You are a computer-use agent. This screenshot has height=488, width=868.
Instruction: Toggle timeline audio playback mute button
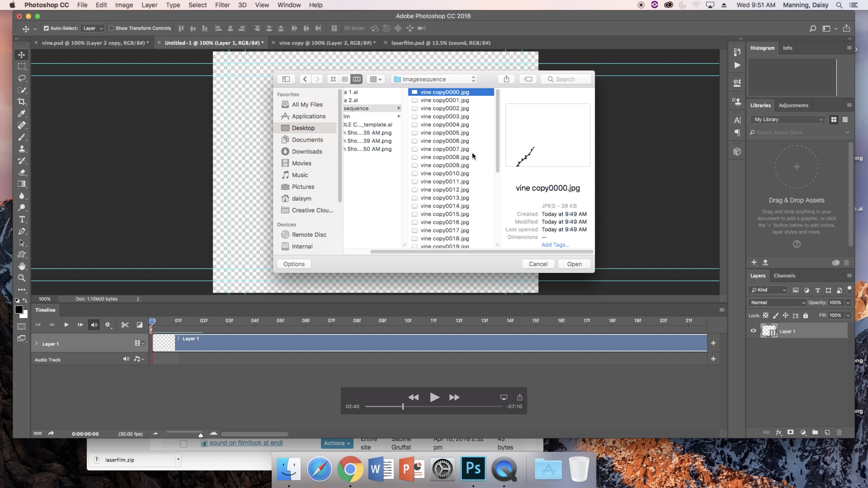[x=94, y=325]
